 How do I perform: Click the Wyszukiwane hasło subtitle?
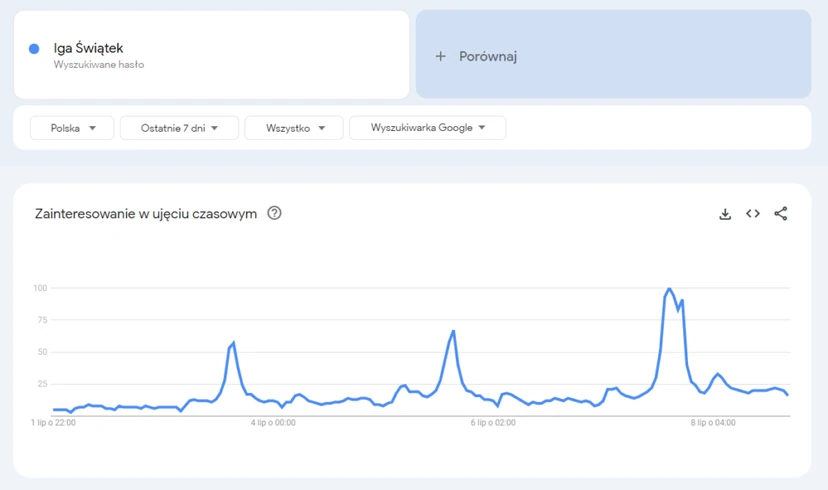[x=99, y=64]
